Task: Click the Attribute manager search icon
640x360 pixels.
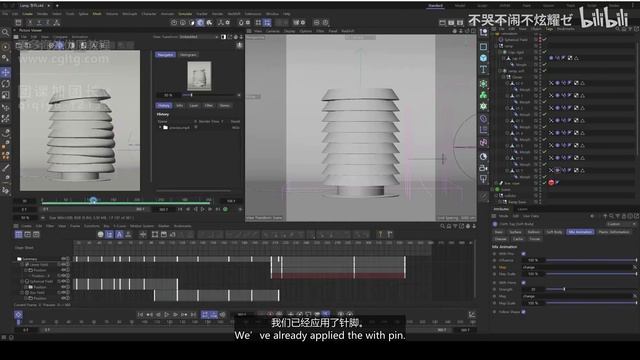Action: click(611, 216)
